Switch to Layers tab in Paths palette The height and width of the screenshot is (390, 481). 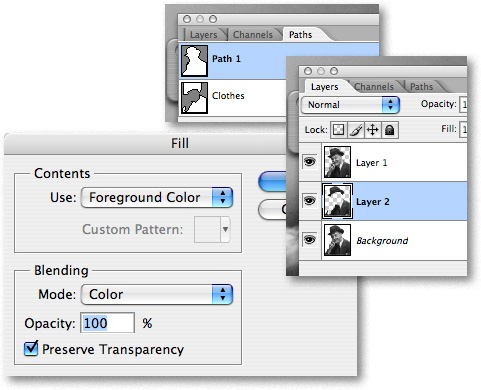point(203,35)
